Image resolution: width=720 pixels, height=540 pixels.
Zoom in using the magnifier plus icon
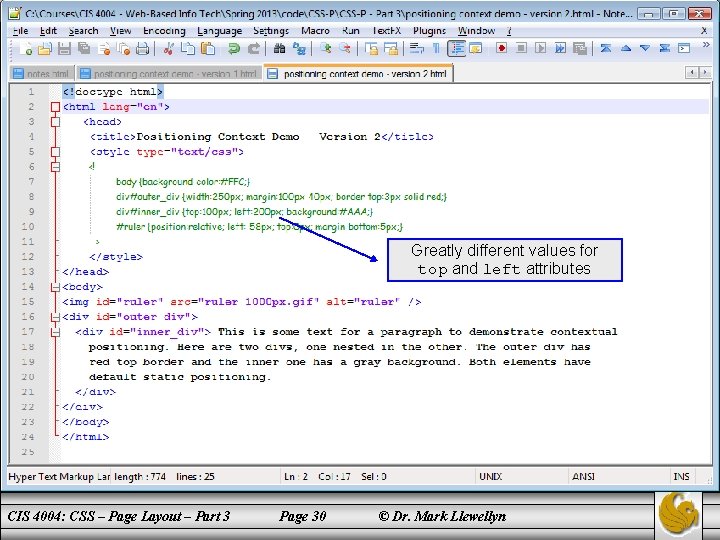click(326, 48)
